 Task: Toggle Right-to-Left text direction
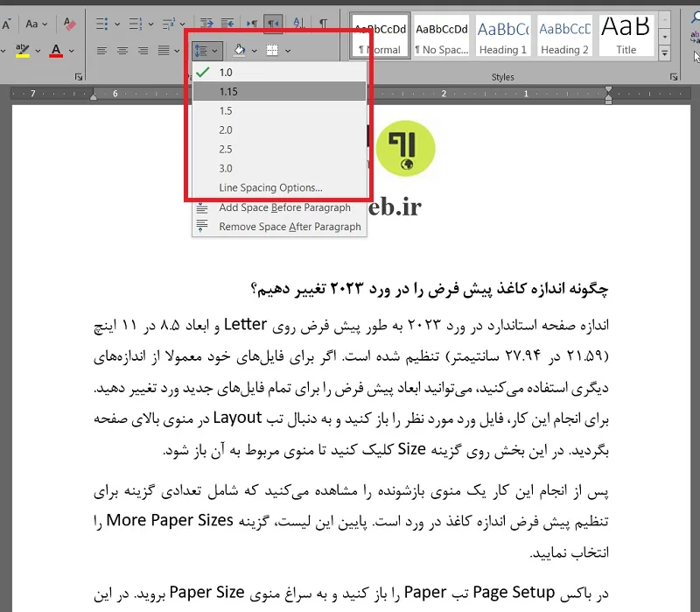point(273,24)
